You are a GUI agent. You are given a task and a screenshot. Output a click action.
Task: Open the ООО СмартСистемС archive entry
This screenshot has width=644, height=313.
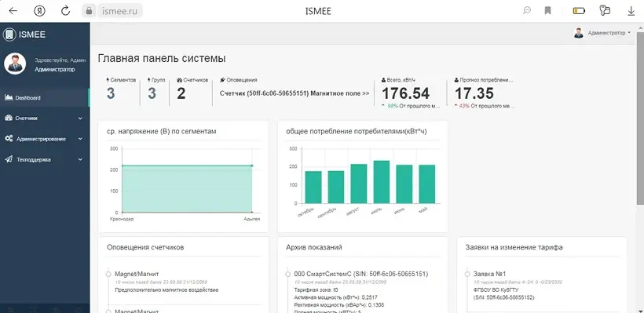pyautogui.click(x=361, y=274)
